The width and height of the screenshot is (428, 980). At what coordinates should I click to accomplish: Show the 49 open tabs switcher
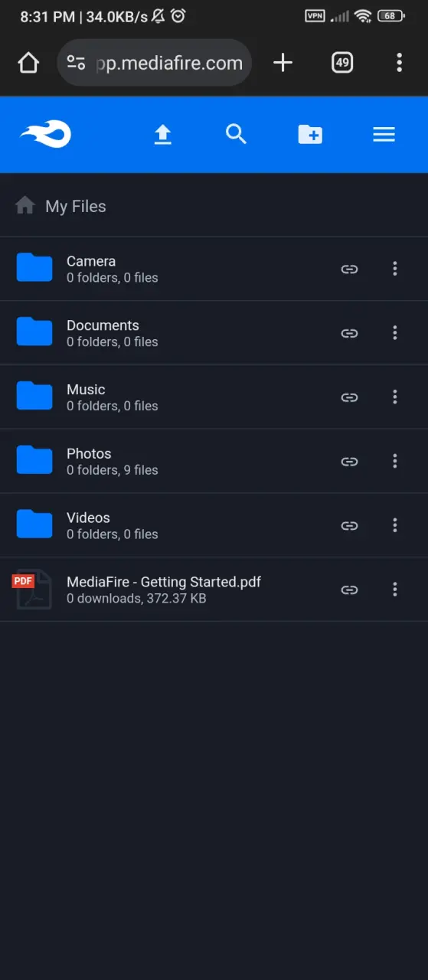click(342, 63)
